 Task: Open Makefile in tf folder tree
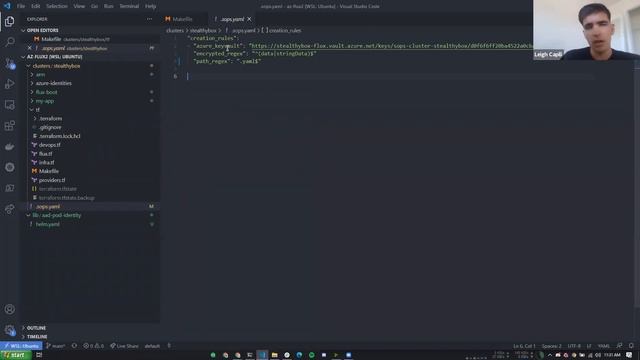pyautogui.click(x=49, y=171)
